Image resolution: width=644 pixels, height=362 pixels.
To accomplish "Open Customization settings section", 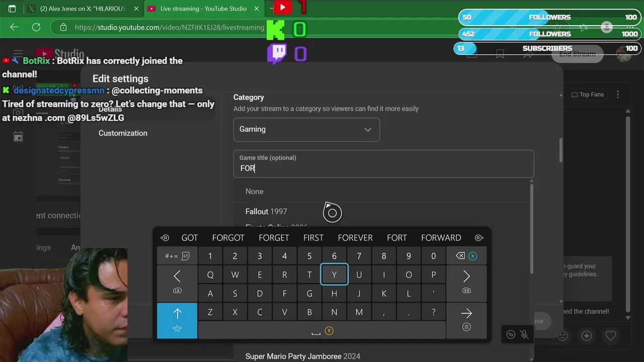I will pyautogui.click(x=123, y=133).
